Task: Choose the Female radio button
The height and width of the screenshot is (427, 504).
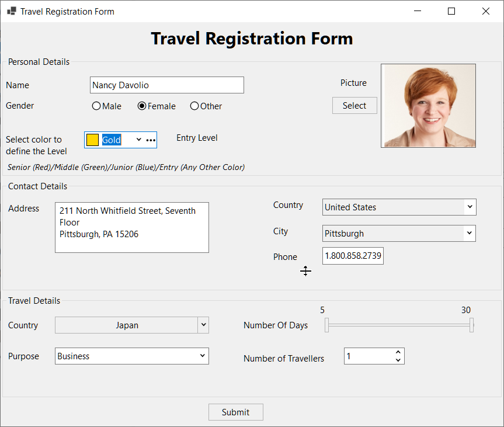Action: (142, 106)
